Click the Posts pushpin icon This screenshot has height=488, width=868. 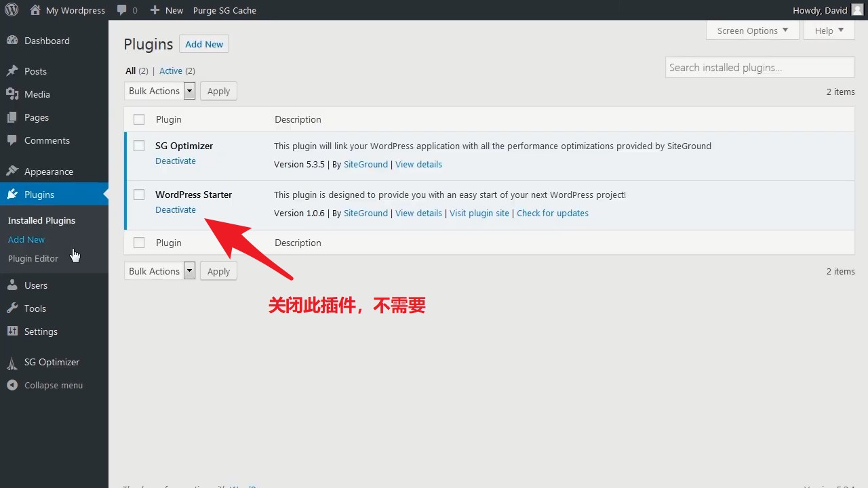pos(12,71)
